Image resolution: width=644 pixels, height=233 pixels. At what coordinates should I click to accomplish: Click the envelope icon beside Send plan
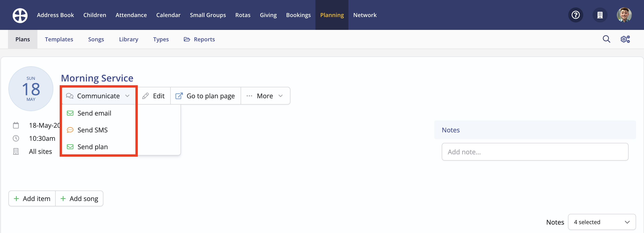tap(70, 147)
